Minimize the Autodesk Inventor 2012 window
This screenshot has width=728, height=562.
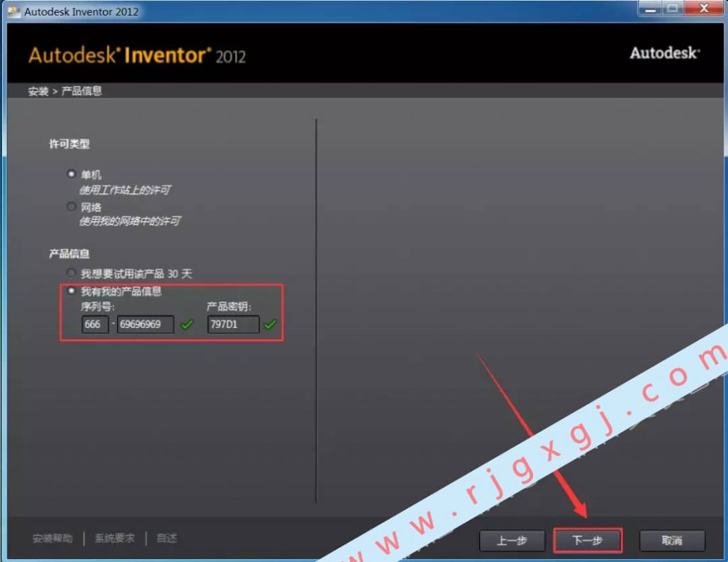click(651, 9)
